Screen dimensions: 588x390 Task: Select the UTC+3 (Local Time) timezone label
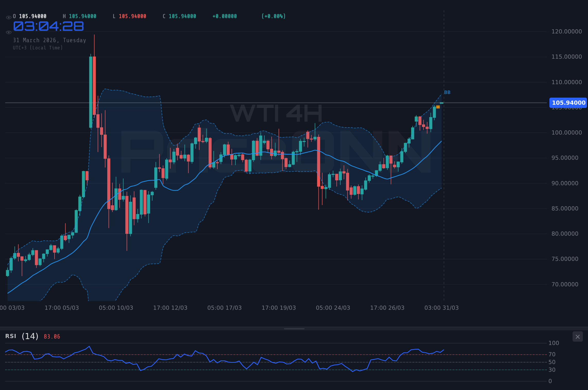tap(38, 48)
